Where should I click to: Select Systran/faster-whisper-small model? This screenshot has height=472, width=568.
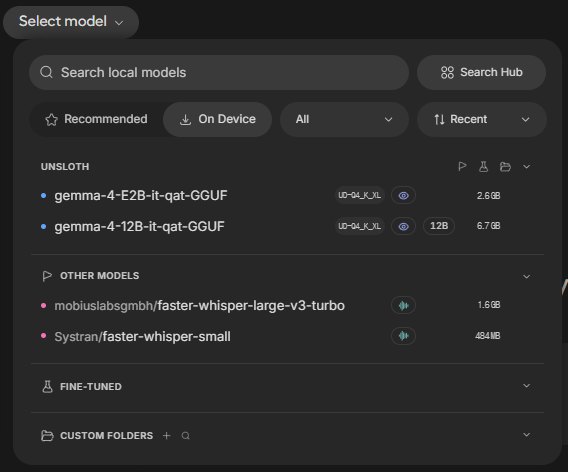pyautogui.click(x=142, y=337)
